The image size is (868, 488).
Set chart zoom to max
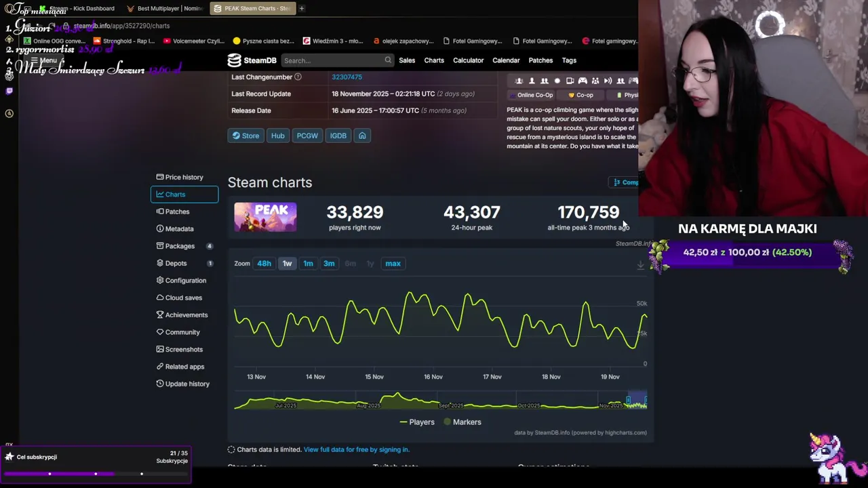pyautogui.click(x=393, y=264)
